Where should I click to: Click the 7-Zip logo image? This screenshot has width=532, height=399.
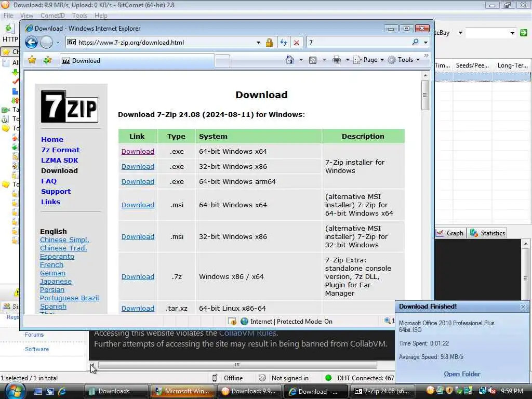pos(70,107)
